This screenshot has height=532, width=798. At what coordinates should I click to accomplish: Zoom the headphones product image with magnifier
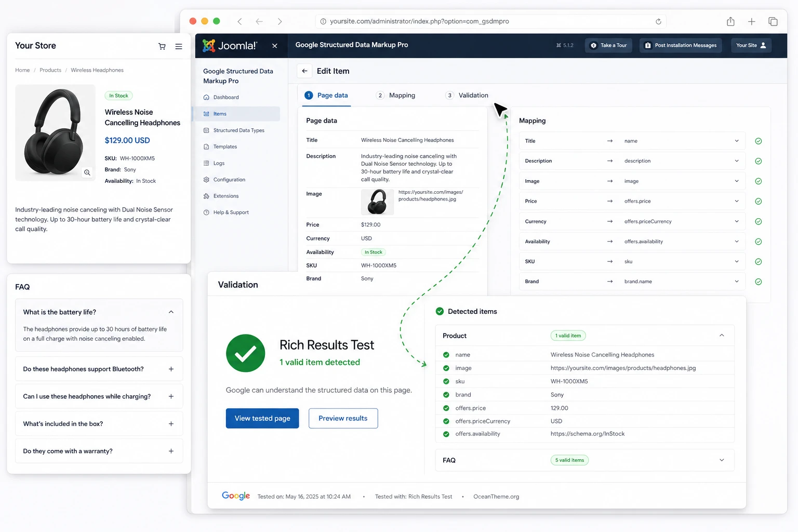tap(87, 172)
